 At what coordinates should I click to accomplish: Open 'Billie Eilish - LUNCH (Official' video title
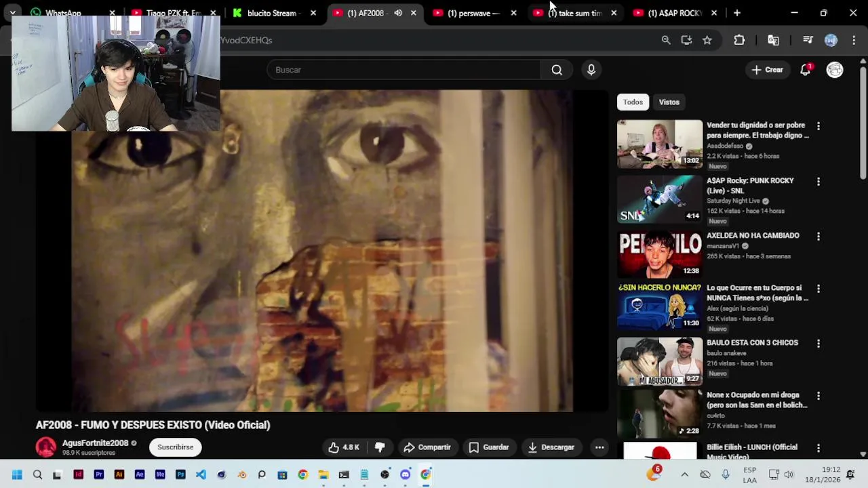(x=752, y=452)
